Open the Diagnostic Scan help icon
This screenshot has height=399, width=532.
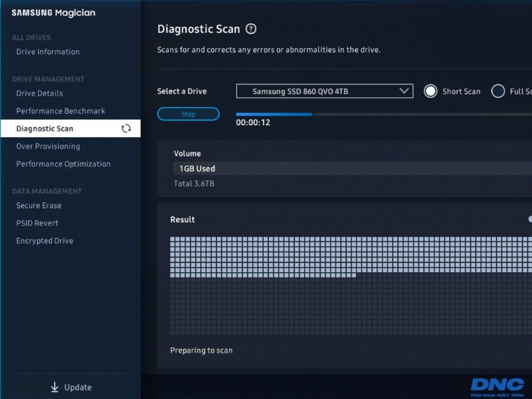[251, 29]
